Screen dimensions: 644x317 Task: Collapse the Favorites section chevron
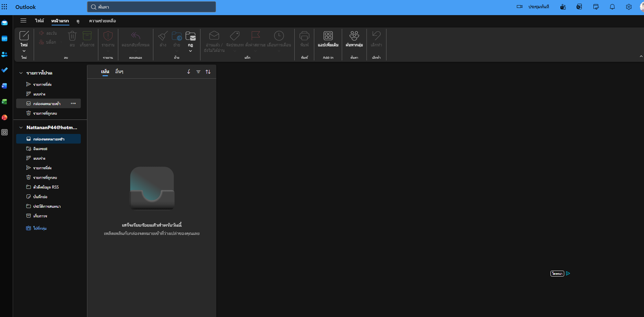pos(21,73)
